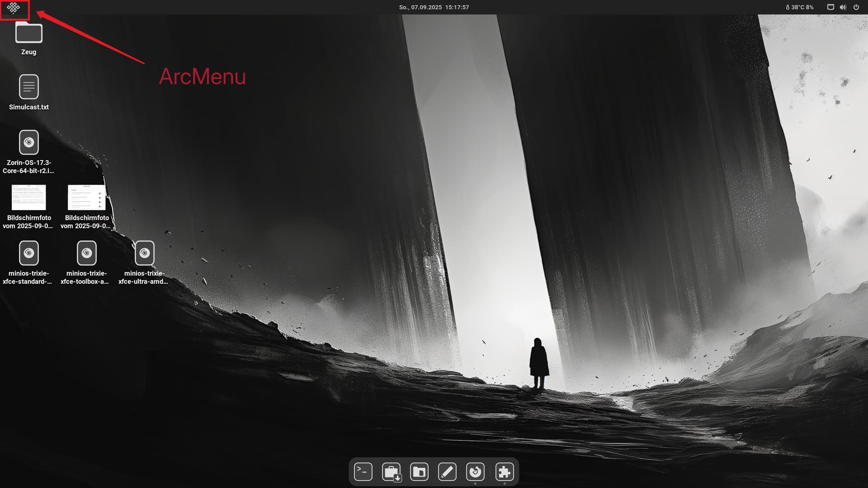Select the Simulcast.txt file
The width and height of the screenshot is (868, 488).
(28, 87)
